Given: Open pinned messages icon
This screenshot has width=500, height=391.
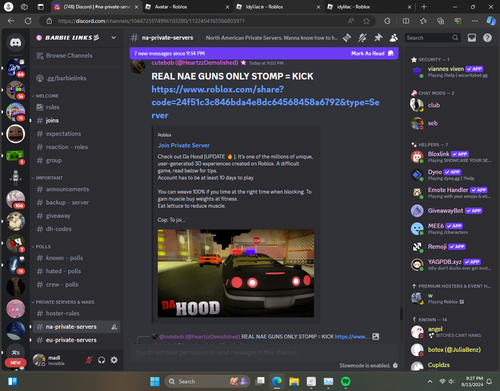Looking at the screenshot, I should click(378, 38).
